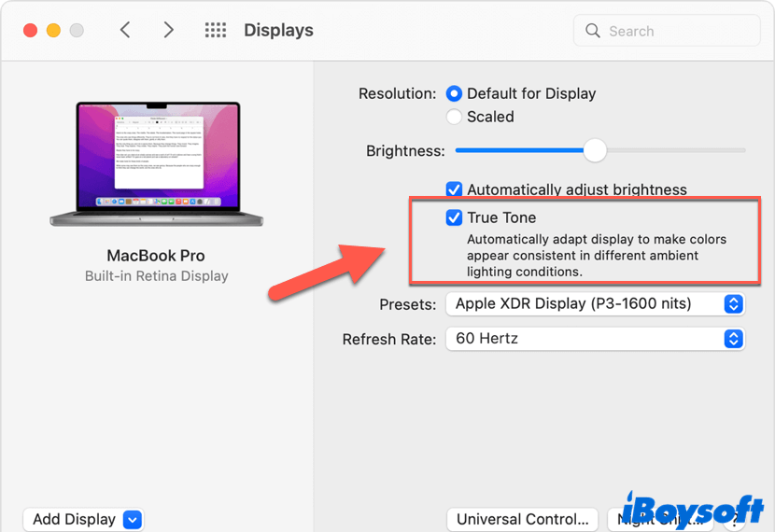
Task: Expand the Add Display arrow menu
Action: pyautogui.click(x=133, y=520)
